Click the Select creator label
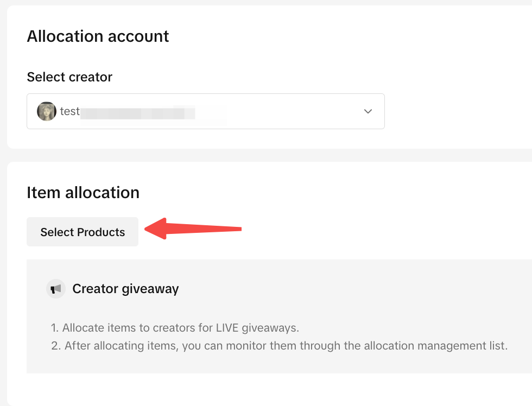Viewport: 532px width, 406px height. (x=69, y=77)
